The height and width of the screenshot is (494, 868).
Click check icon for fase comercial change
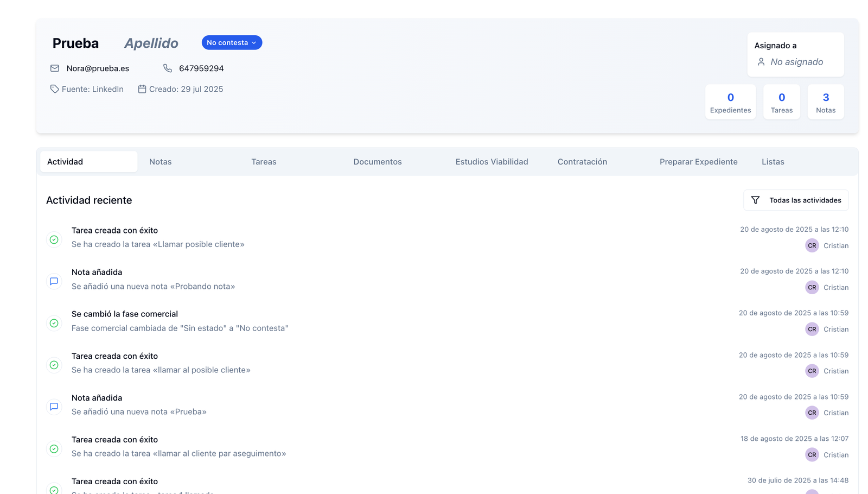coord(54,323)
